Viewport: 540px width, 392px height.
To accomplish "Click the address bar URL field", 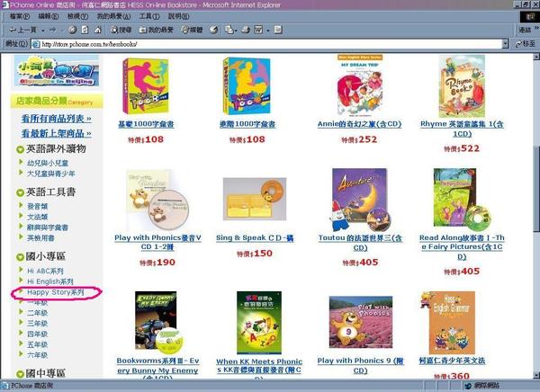I will point(266,44).
